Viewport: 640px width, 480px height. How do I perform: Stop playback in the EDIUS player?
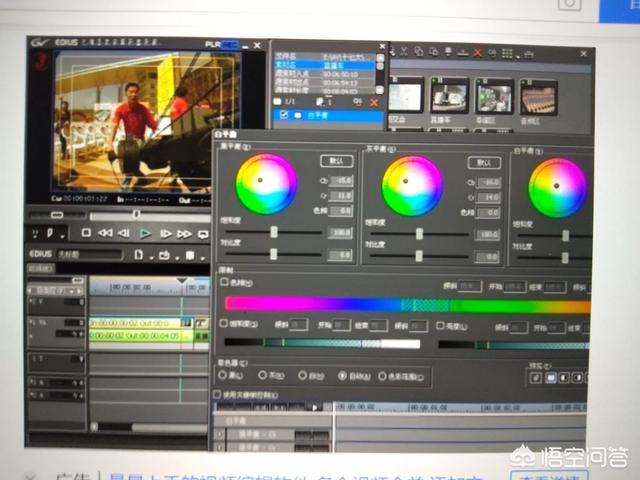coord(86,233)
